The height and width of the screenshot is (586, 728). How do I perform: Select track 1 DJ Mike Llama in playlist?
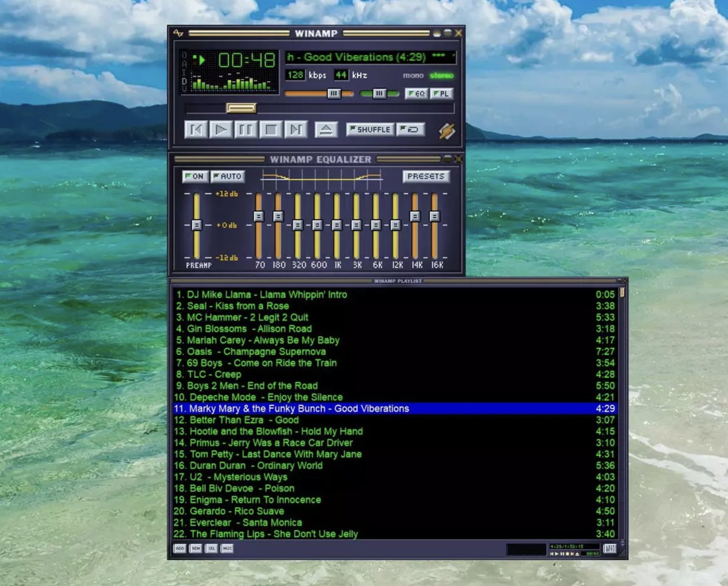395,295
